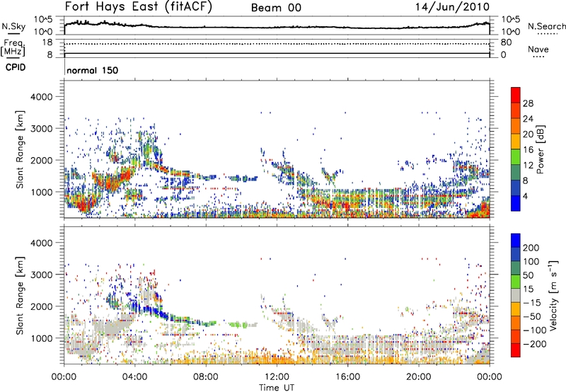The width and height of the screenshot is (566, 392).
Task: Click the 'Nave' legend label
Action: pyautogui.click(x=538, y=49)
